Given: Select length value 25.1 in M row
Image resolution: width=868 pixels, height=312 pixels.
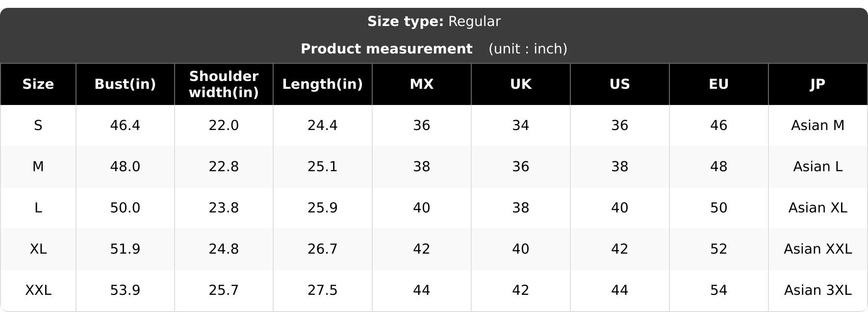Looking at the screenshot, I should point(323,167).
